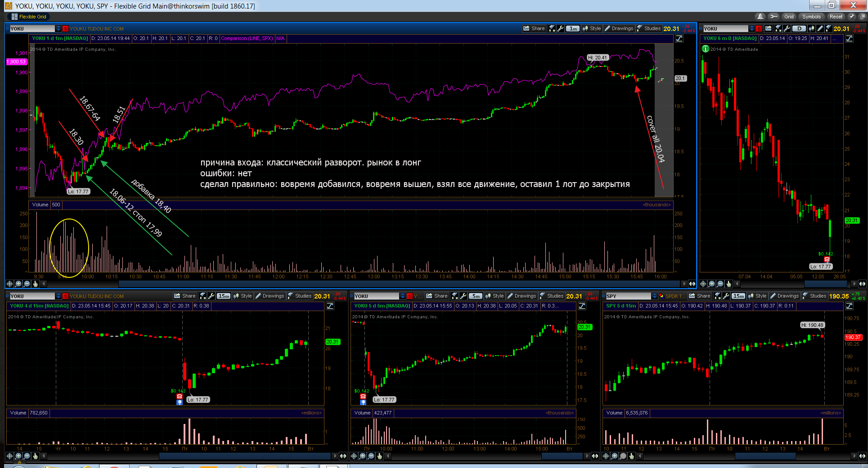The image size is (868, 468).
Task: Toggle expansion area button on YOKU 15m chart
Action: (343, 456)
